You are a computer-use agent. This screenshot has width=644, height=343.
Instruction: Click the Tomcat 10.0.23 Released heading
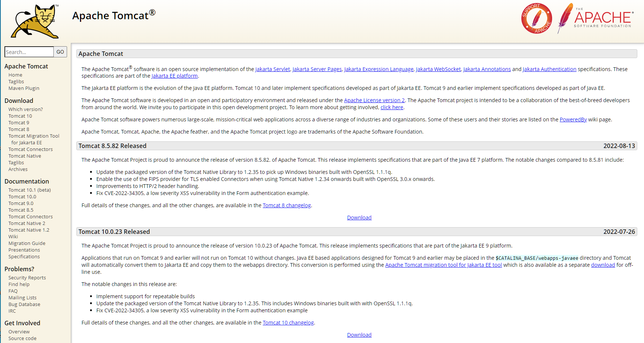(114, 232)
